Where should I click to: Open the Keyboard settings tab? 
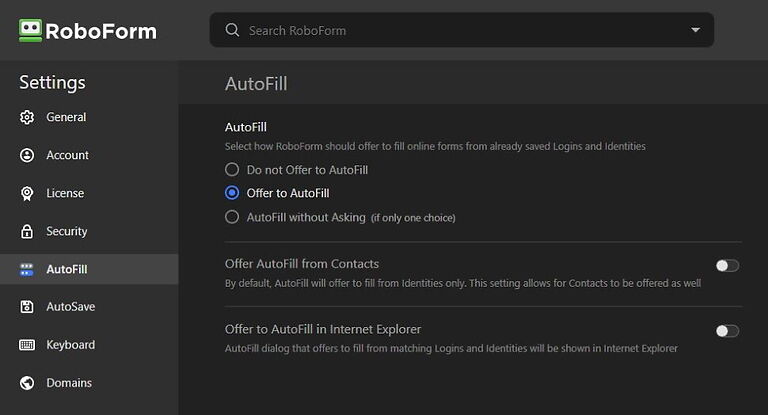coord(89,345)
